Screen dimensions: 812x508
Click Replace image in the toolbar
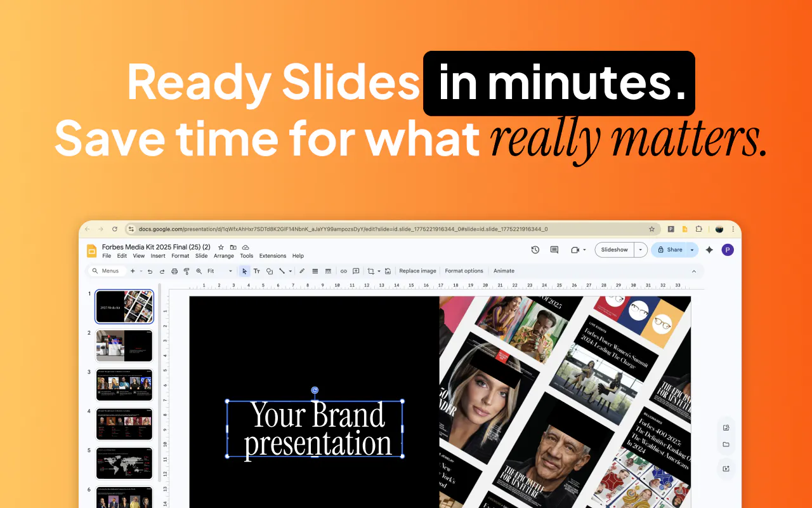click(417, 271)
